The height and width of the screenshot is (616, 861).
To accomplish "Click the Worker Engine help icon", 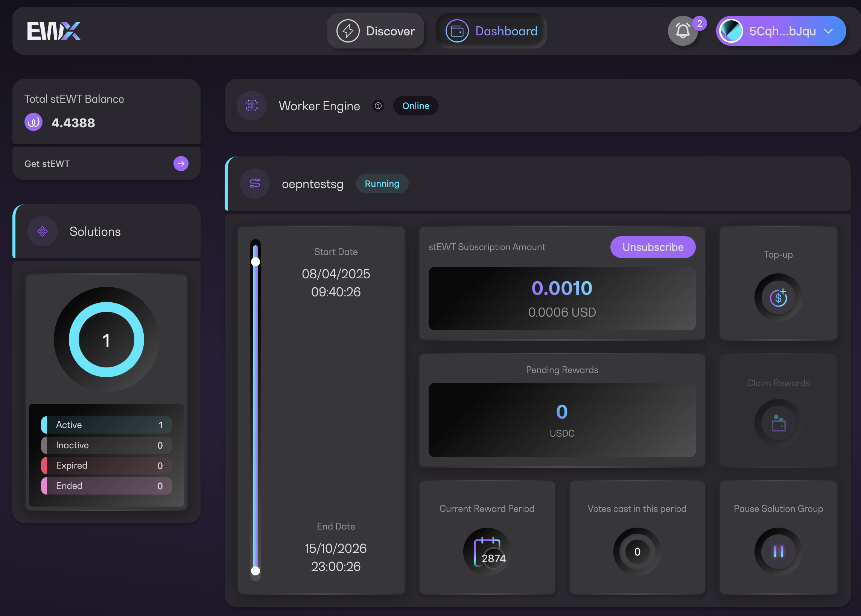I will click(378, 106).
